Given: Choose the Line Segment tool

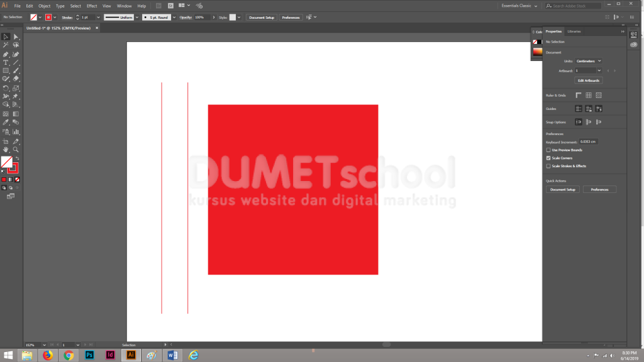Looking at the screenshot, I should pyautogui.click(x=16, y=63).
